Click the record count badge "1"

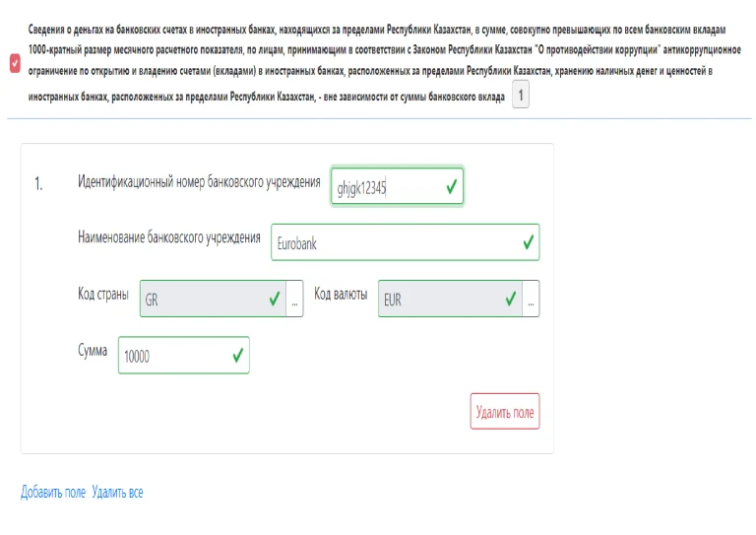(521, 96)
